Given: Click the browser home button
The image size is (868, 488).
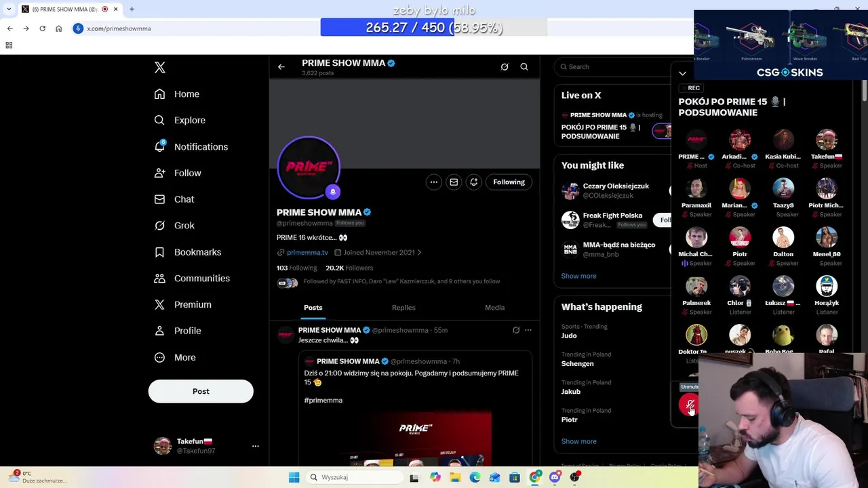Looking at the screenshot, I should click(58, 28).
